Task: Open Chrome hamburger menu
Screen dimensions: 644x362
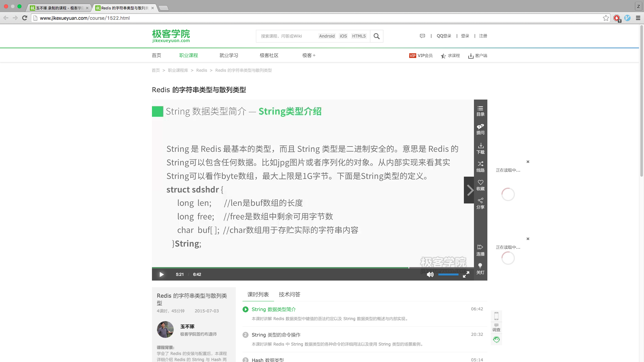Action: click(638, 18)
